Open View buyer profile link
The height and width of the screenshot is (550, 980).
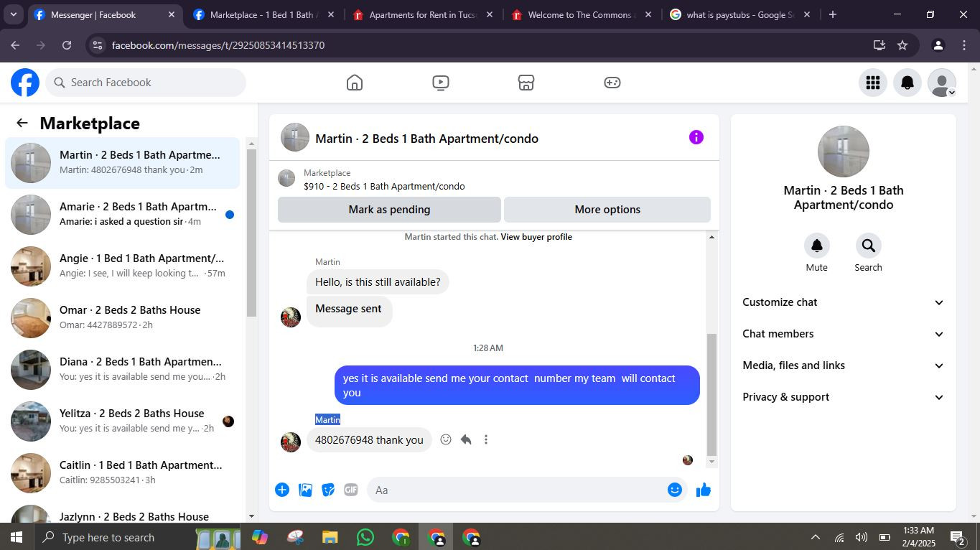click(536, 237)
